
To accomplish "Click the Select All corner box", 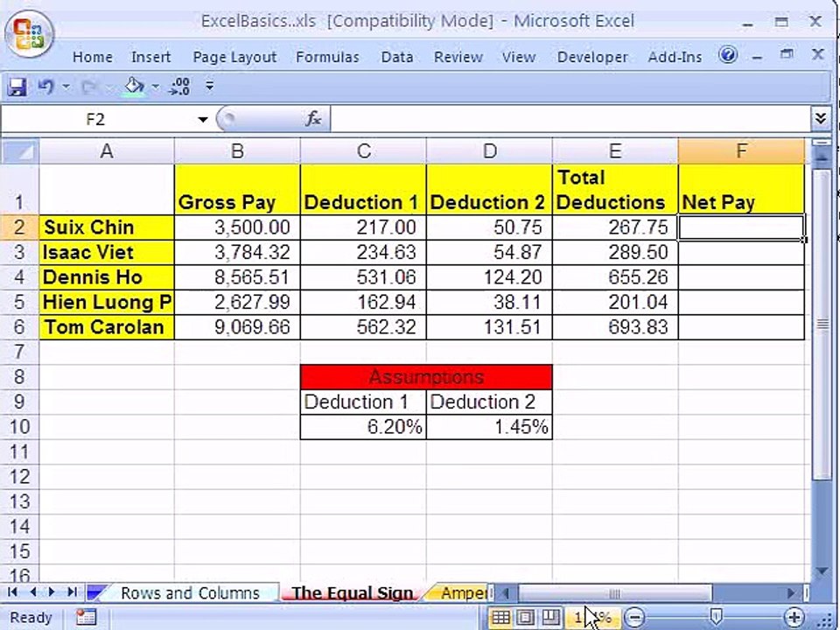I will click(x=20, y=151).
